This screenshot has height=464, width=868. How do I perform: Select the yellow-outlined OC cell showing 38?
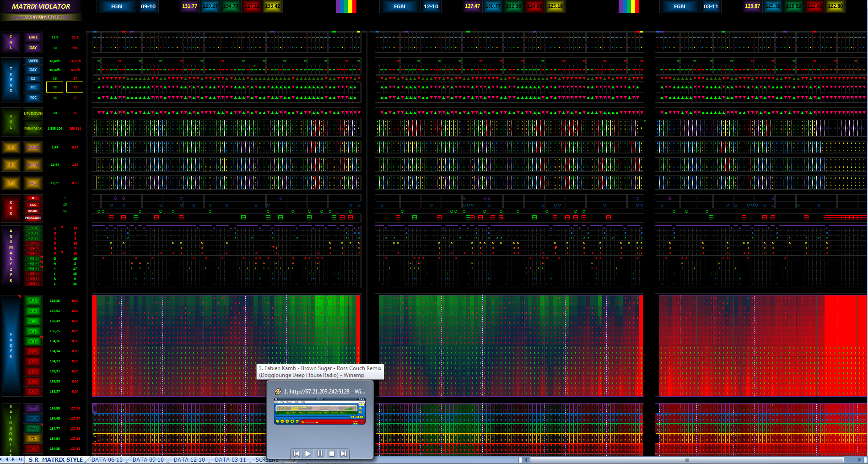55,87
